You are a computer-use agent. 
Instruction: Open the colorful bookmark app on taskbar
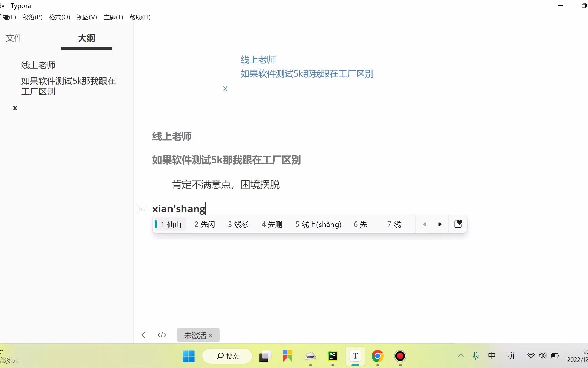(x=288, y=356)
